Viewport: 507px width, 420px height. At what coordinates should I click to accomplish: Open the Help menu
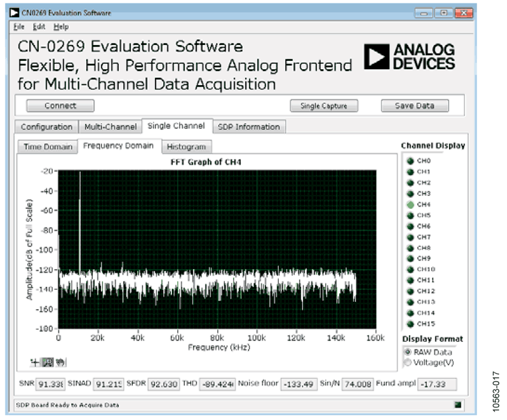[61, 27]
